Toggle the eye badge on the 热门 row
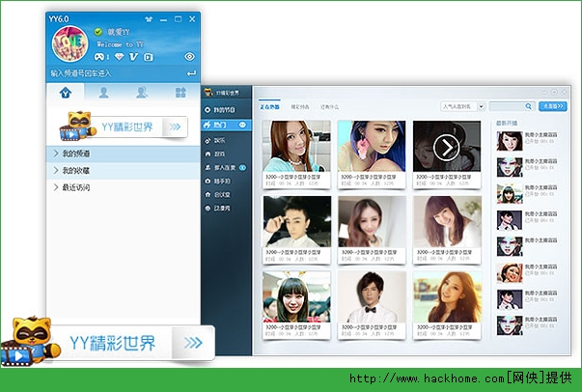The width and height of the screenshot is (582, 392). coord(242,125)
